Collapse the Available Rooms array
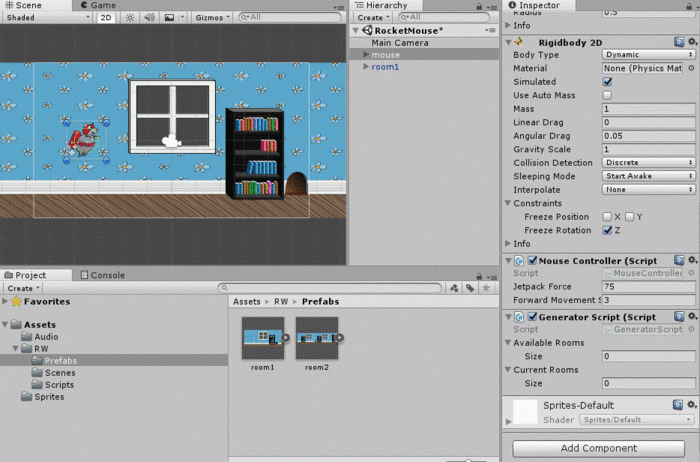 (x=508, y=343)
